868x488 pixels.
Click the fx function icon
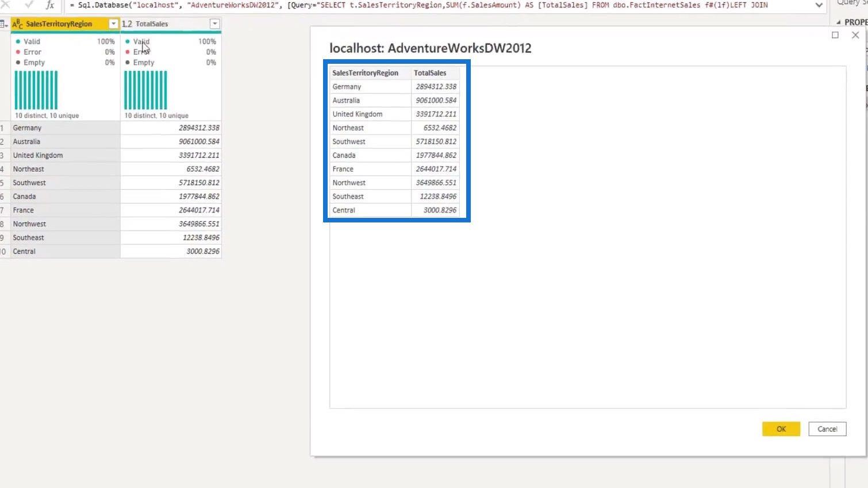coord(50,5)
